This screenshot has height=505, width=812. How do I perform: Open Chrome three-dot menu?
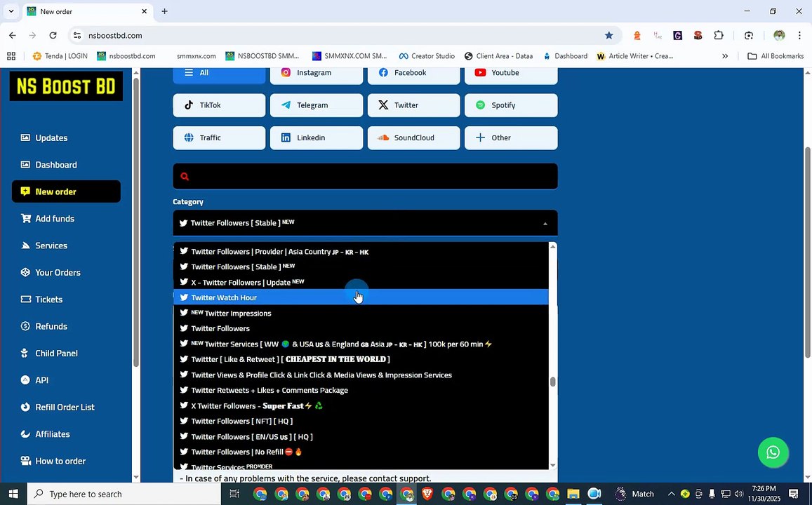click(x=799, y=35)
